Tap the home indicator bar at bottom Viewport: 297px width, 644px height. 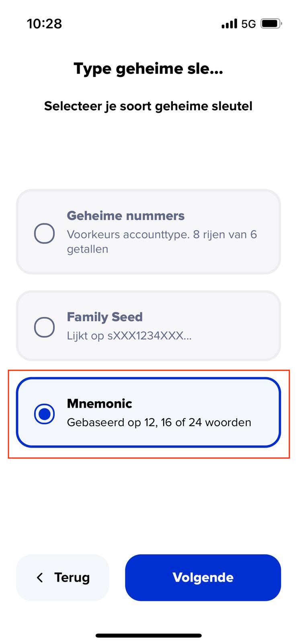148,636
